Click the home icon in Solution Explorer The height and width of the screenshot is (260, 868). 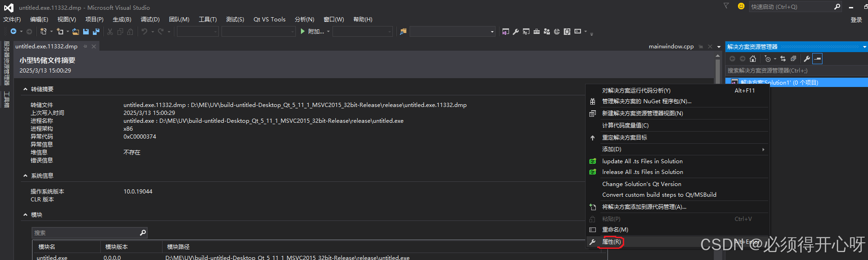pyautogui.click(x=753, y=59)
